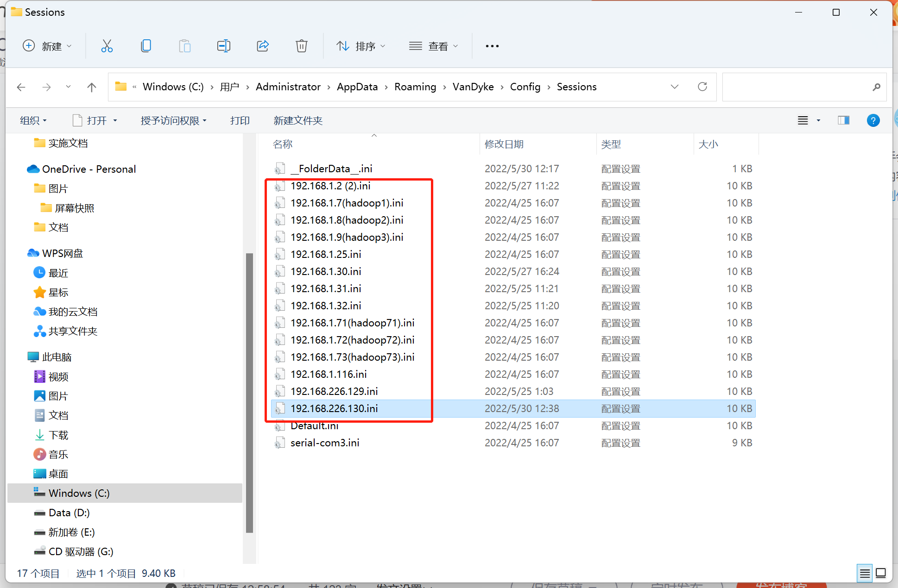The width and height of the screenshot is (898, 588).
Task: Click the Share icon in toolbar
Action: 263,46
